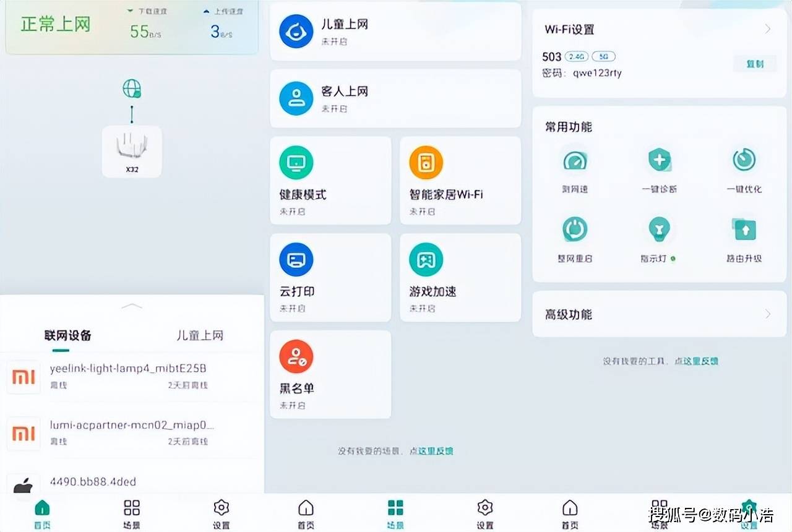Viewport: 792px width, 532px height.
Task: Go to 首页 on the scenes screen
Action: click(306, 515)
